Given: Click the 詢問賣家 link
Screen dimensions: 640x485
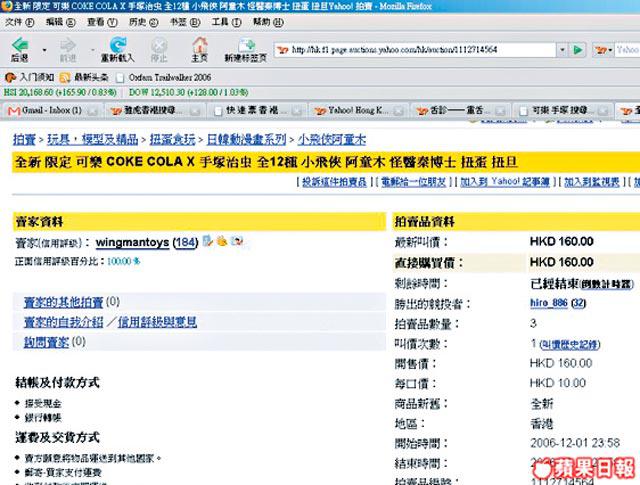Looking at the screenshot, I should coord(46,342).
